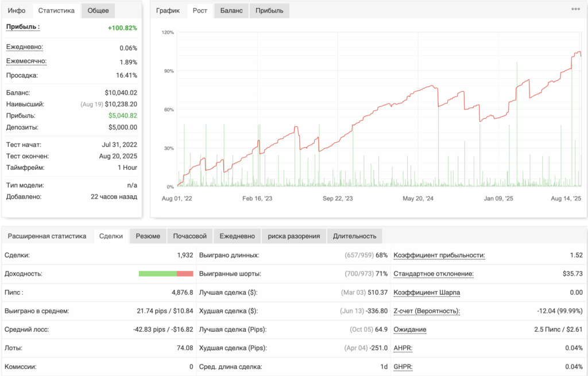Click the "Aug 01, '22" chart axis date
Screen dimensions: 588x376
(x=177, y=199)
